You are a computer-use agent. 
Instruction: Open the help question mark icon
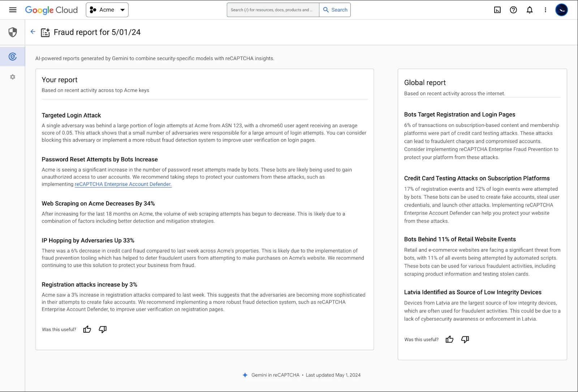click(513, 10)
